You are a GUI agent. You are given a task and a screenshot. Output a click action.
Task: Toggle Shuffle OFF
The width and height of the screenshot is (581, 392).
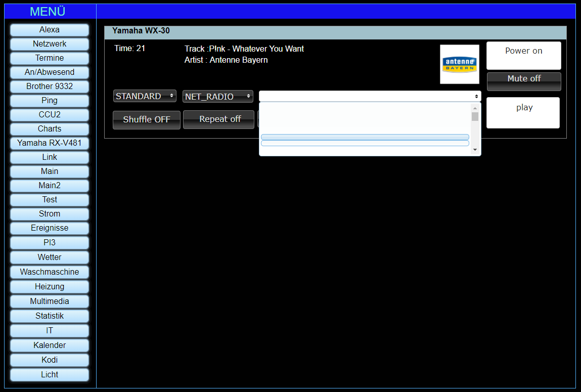tap(146, 120)
